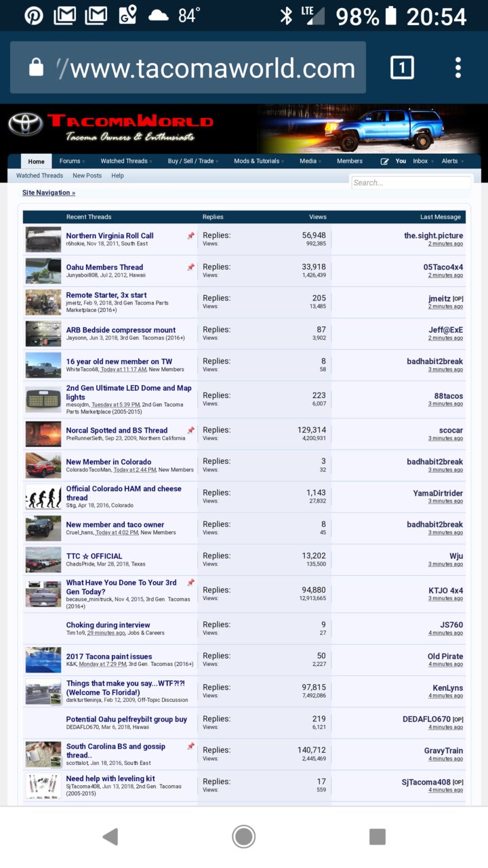Click the blue Tacoma truck banner image

tap(371, 129)
